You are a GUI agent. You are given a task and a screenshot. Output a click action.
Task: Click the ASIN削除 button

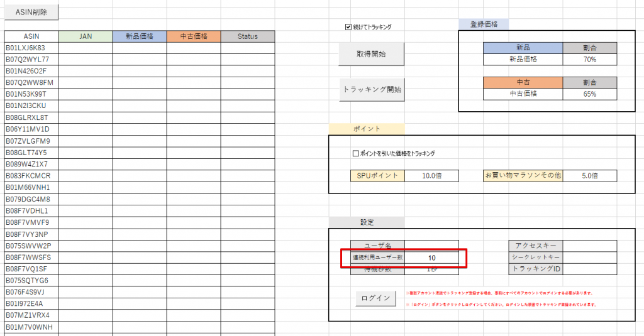click(x=31, y=11)
